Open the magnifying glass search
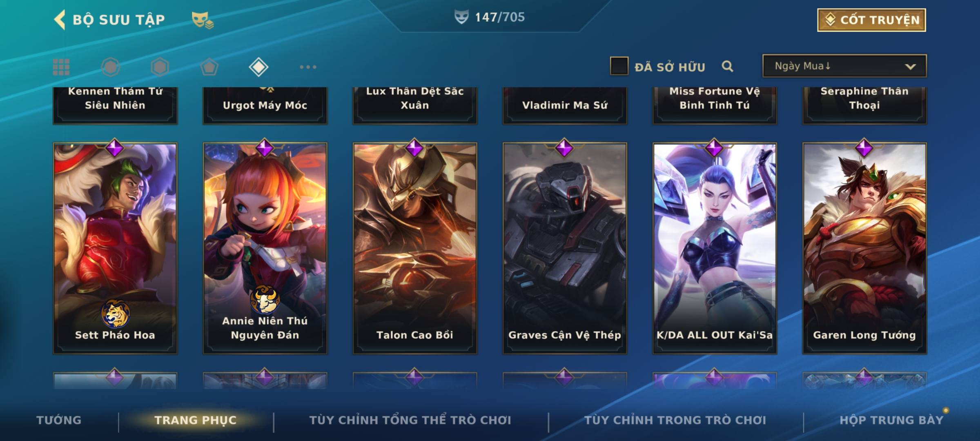 [727, 66]
